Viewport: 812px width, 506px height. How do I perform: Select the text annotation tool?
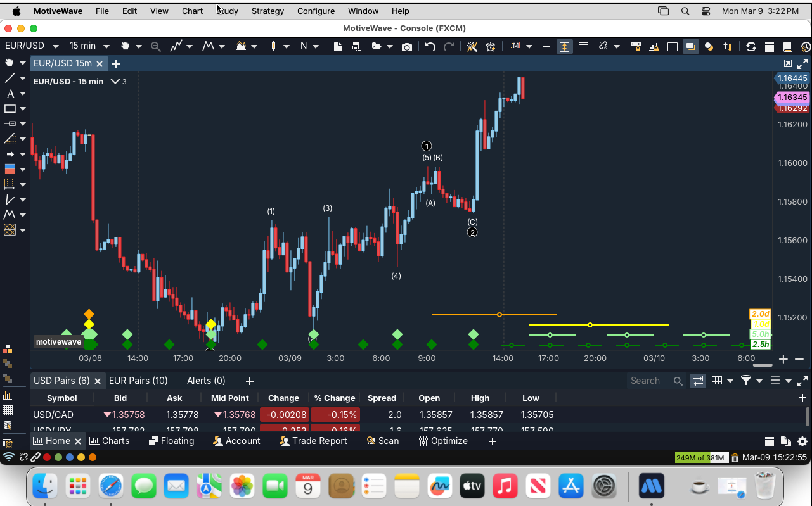10,93
